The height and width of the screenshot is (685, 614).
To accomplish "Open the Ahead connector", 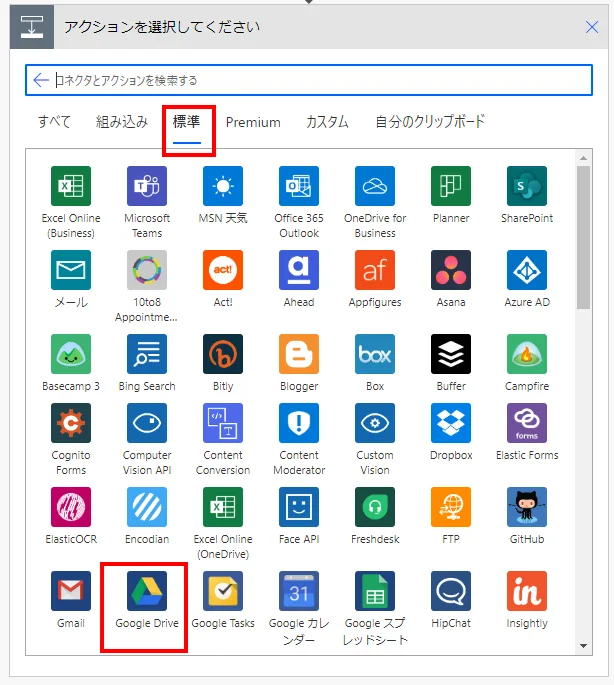I will coord(299,270).
